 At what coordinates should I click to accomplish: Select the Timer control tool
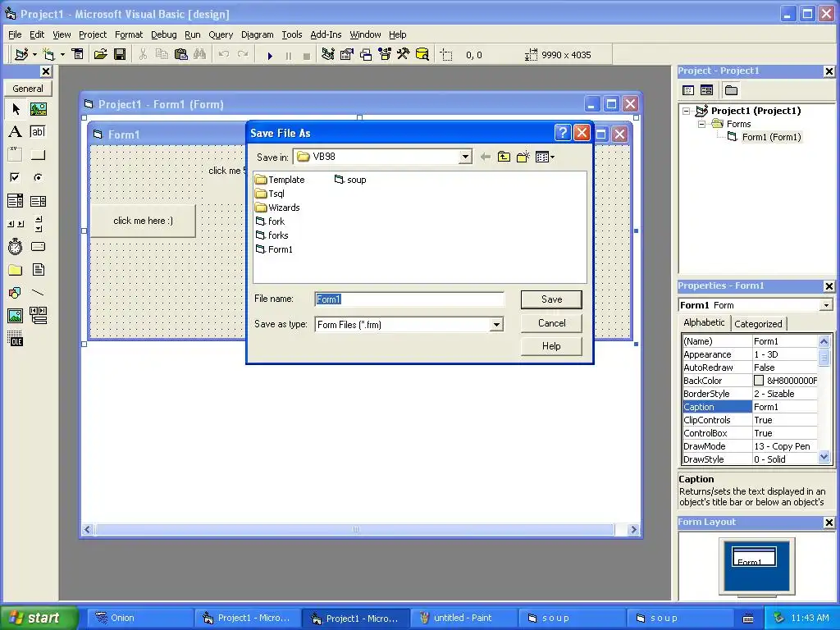pyautogui.click(x=16, y=246)
